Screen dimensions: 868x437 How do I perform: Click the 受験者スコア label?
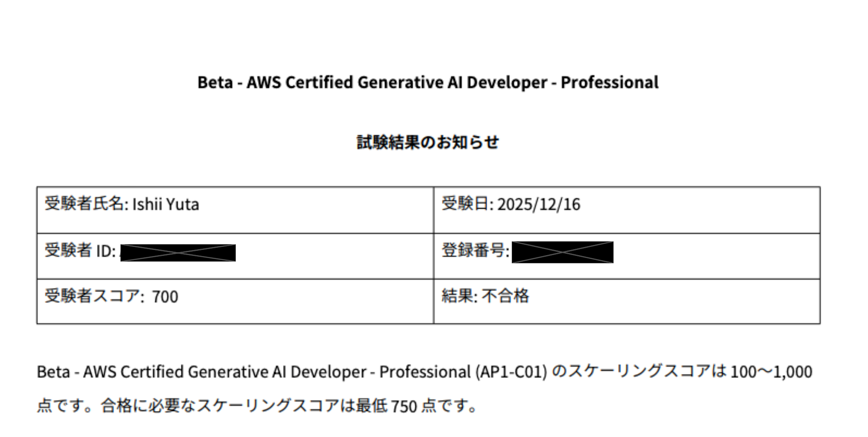pyautogui.click(x=92, y=296)
